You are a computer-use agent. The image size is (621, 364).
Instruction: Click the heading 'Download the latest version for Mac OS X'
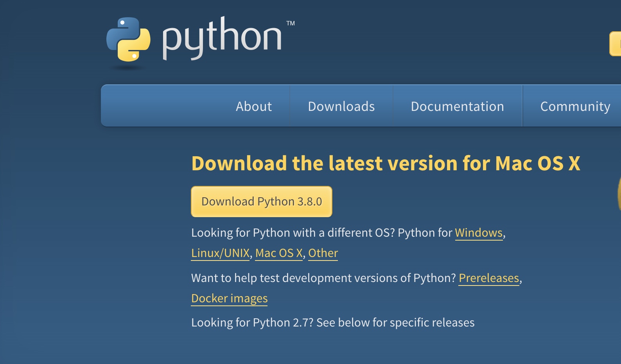click(386, 163)
